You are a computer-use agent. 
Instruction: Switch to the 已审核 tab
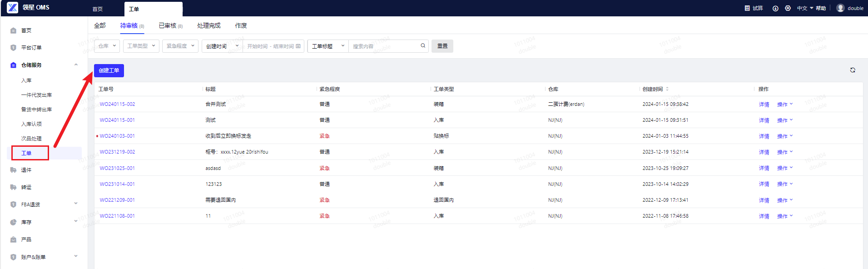tap(171, 25)
